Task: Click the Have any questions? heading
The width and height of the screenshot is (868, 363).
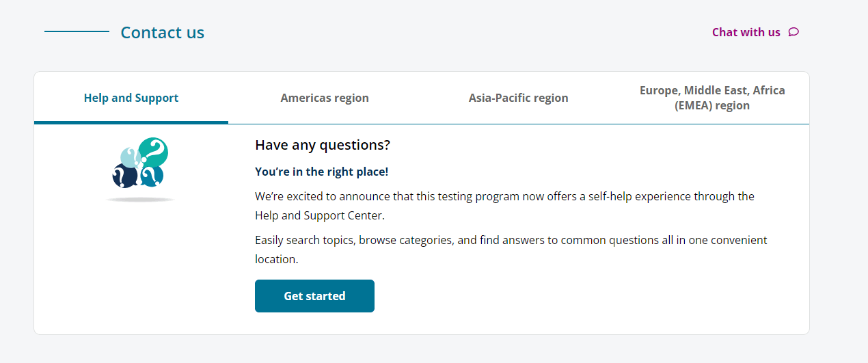Action: coord(323,145)
